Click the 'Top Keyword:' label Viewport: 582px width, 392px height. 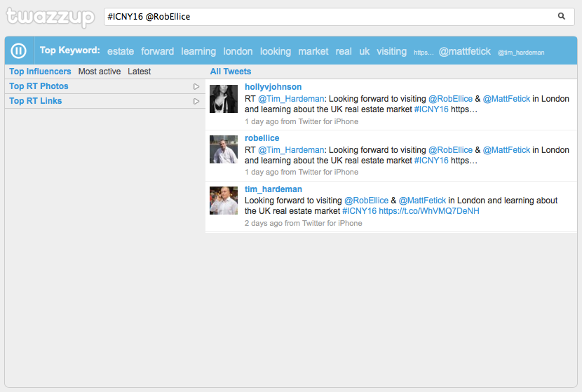[x=70, y=50]
